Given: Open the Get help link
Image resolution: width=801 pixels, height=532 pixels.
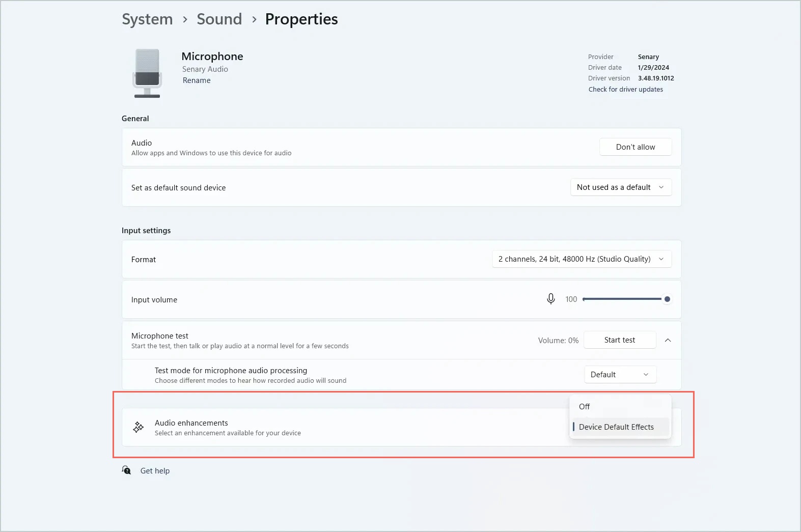Looking at the screenshot, I should pos(155,471).
